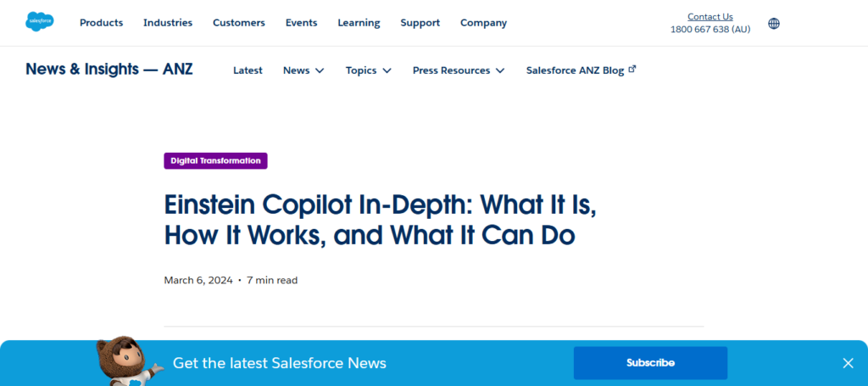Close the Salesforce News subscribe banner
Viewport: 868px width, 386px height.
pyautogui.click(x=848, y=363)
